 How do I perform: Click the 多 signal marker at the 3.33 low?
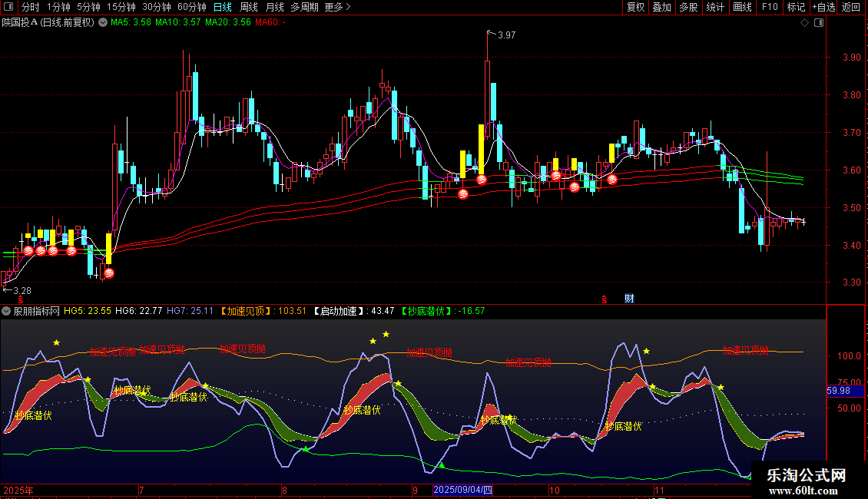pyautogui.click(x=110, y=273)
